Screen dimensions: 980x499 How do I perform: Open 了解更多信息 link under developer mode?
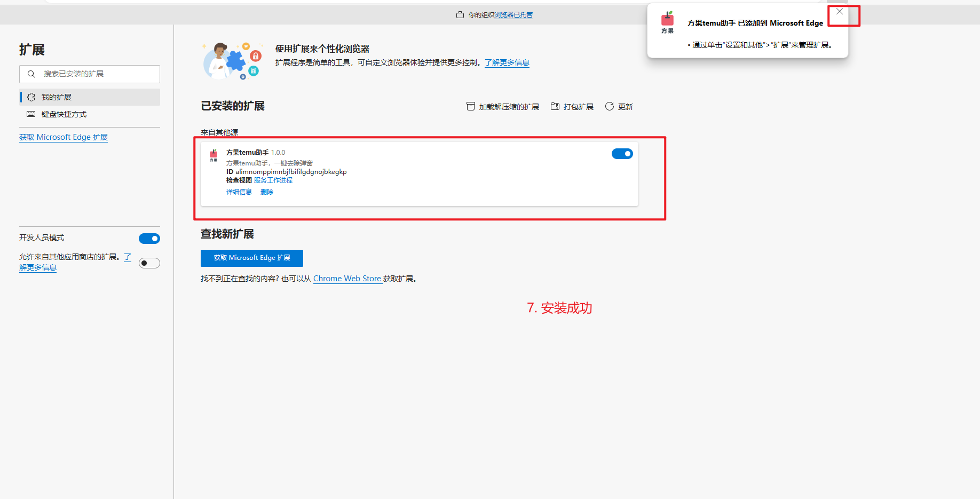click(38, 267)
